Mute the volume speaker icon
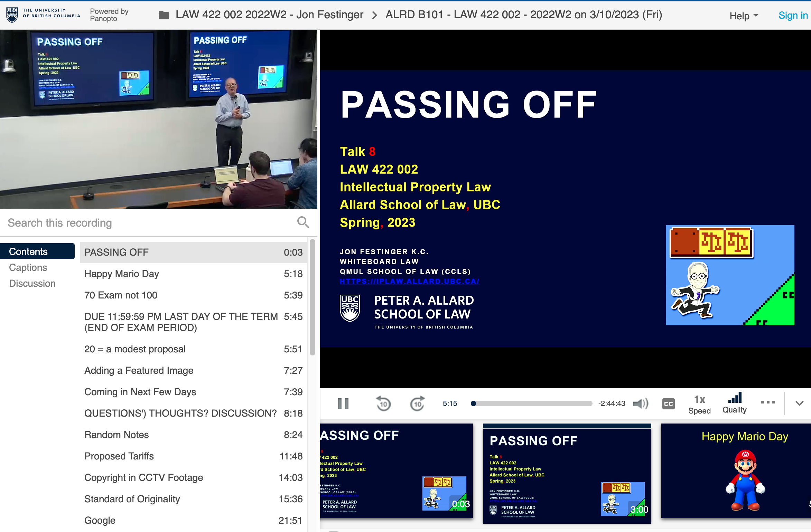 point(641,403)
